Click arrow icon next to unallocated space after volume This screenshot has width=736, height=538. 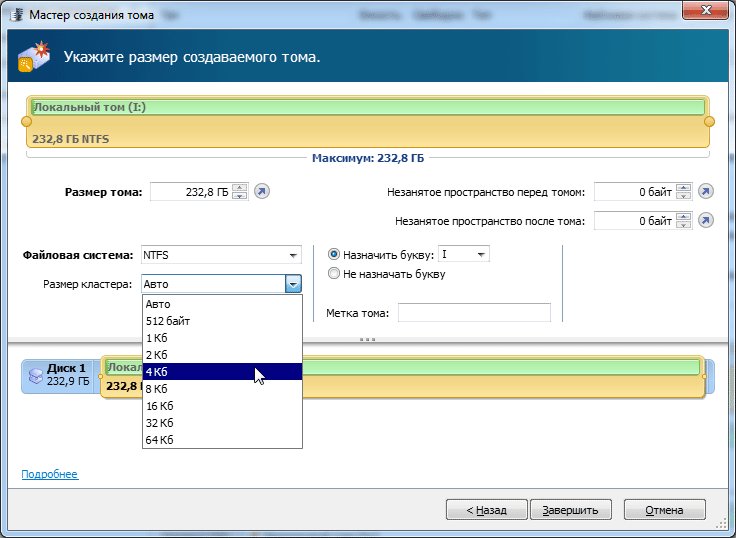[706, 221]
